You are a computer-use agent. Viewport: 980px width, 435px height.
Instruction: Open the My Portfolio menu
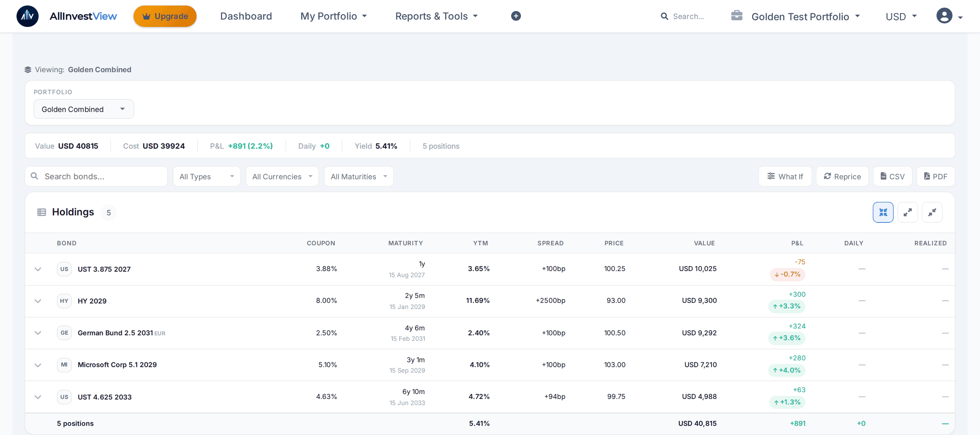[x=334, y=16]
